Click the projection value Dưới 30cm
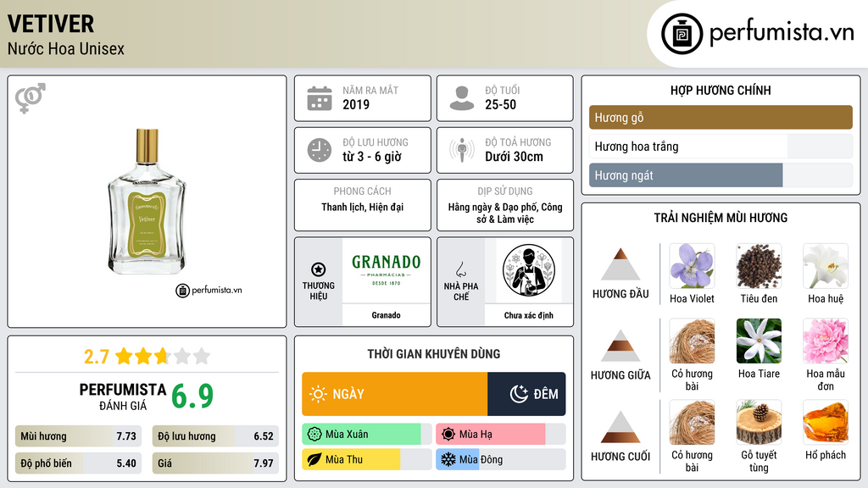 click(515, 157)
